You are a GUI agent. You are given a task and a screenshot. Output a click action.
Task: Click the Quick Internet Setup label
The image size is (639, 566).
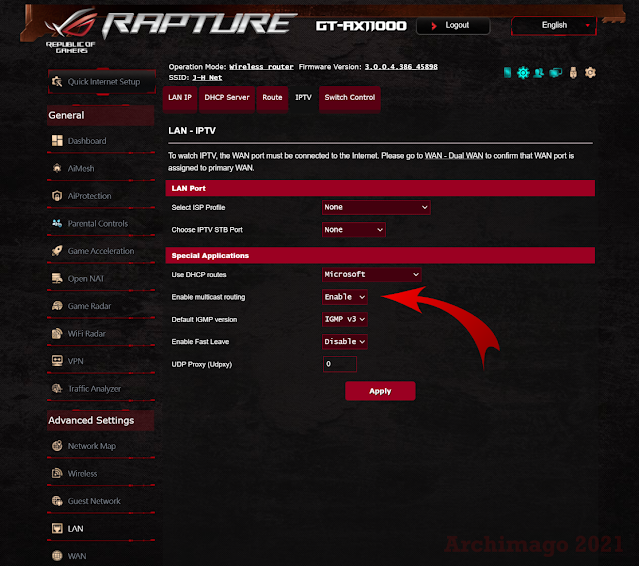[x=104, y=82]
